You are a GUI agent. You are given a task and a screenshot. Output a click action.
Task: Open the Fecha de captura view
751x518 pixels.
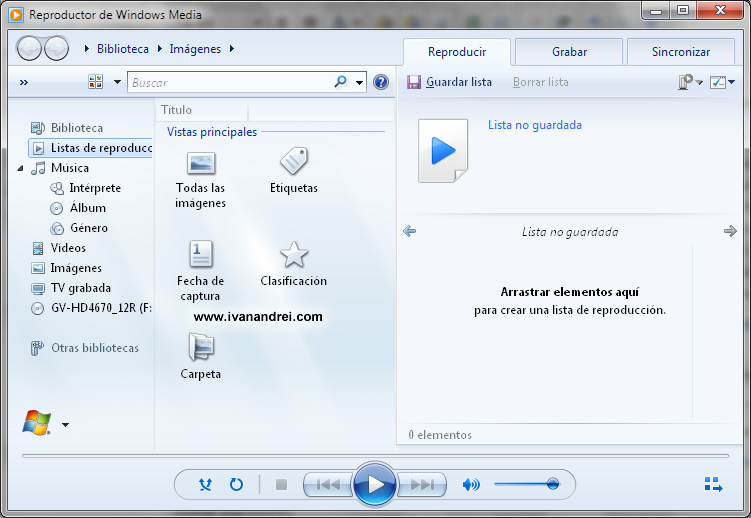click(200, 271)
